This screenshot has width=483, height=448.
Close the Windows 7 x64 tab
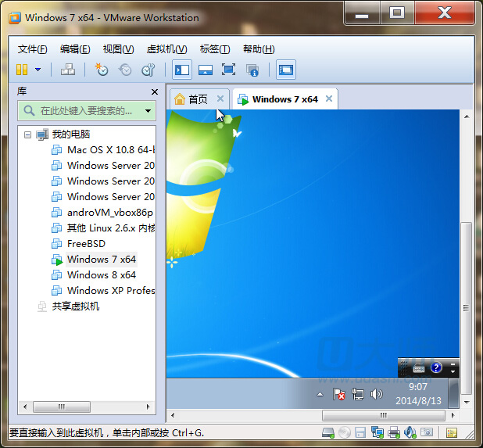[x=329, y=99]
